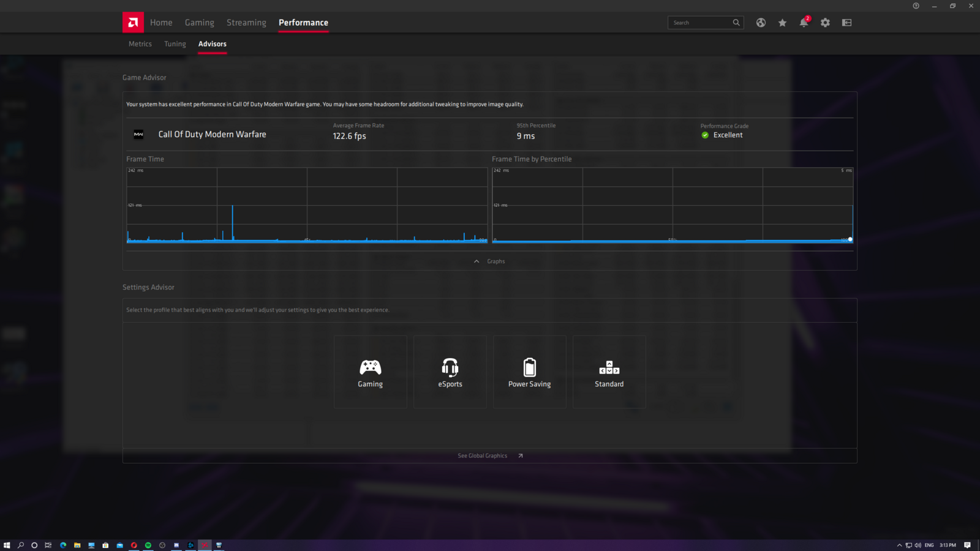Select the eSports profile

pos(450,372)
